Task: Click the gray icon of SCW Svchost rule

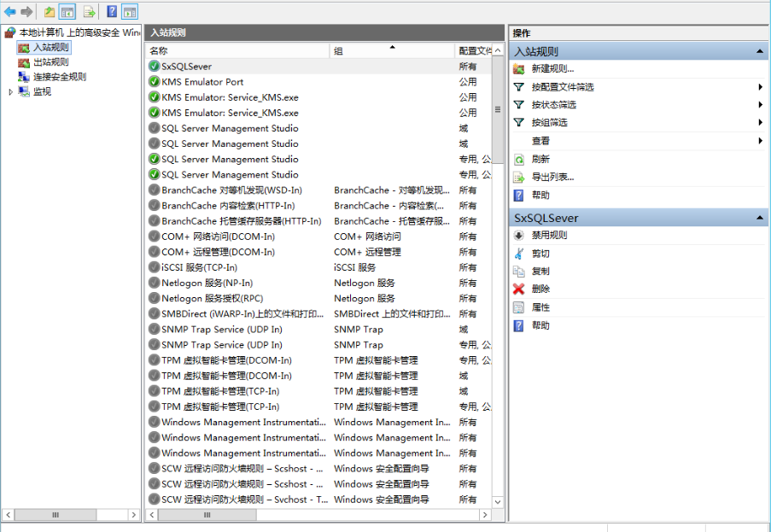Action: (155, 500)
